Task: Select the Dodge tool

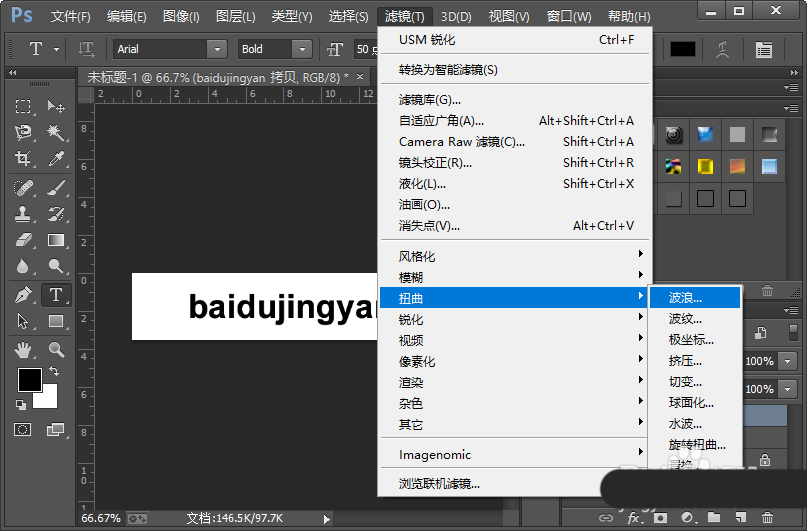Action: (56, 266)
